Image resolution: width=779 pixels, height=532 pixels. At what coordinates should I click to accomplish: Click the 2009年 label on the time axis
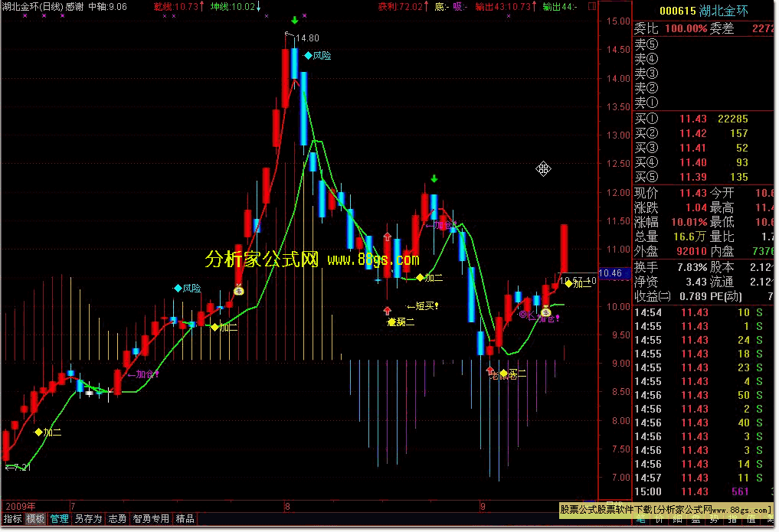[20, 506]
